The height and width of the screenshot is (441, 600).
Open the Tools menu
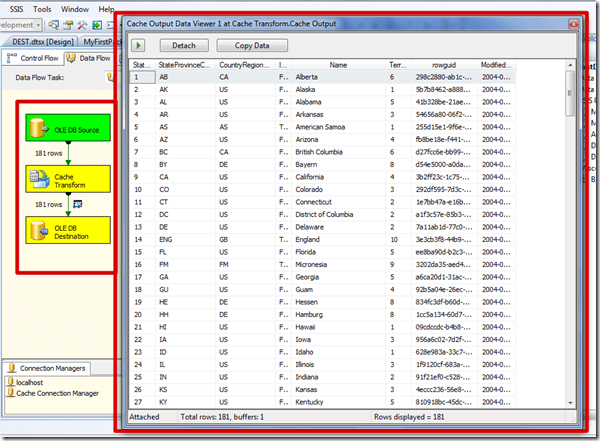tap(43, 8)
